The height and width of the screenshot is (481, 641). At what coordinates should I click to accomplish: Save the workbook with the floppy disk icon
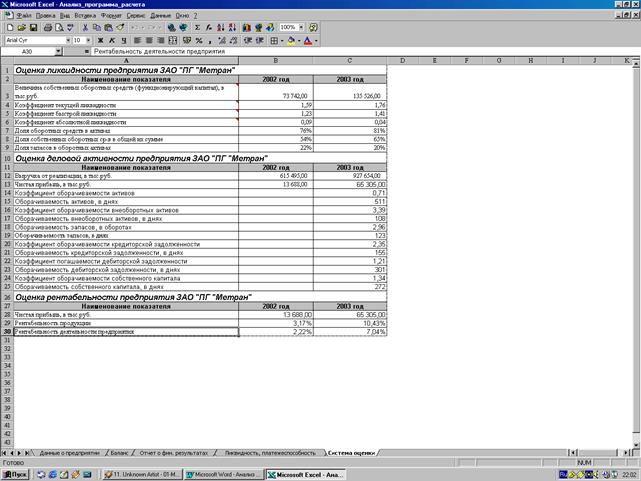point(34,27)
